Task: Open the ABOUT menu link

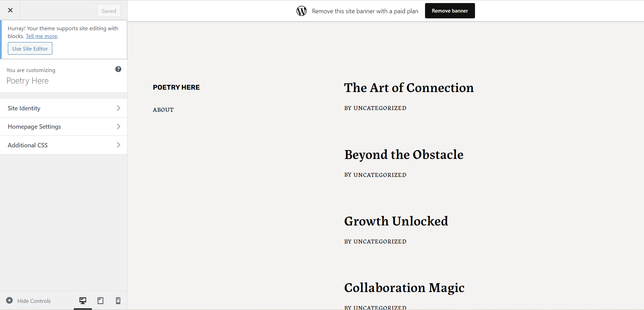Action: tap(163, 110)
